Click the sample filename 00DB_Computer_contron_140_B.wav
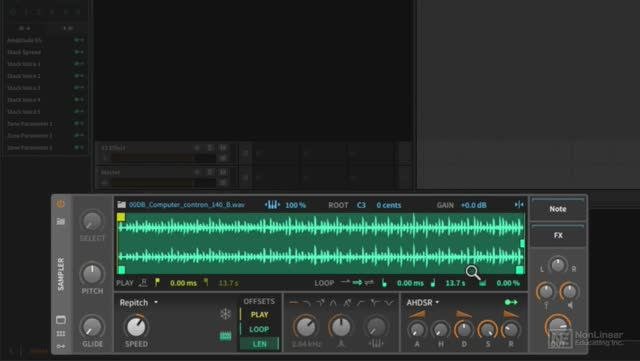This screenshot has width=640, height=361. pos(187,205)
